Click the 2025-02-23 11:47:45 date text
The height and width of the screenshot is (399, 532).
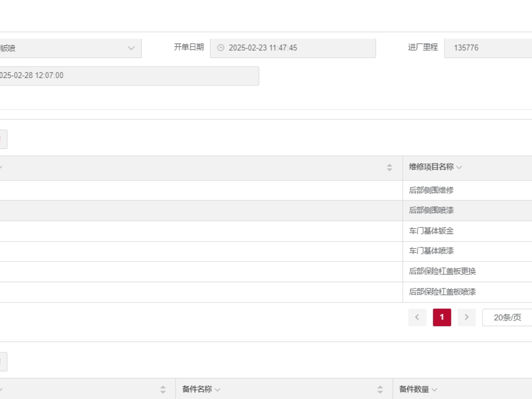point(262,48)
